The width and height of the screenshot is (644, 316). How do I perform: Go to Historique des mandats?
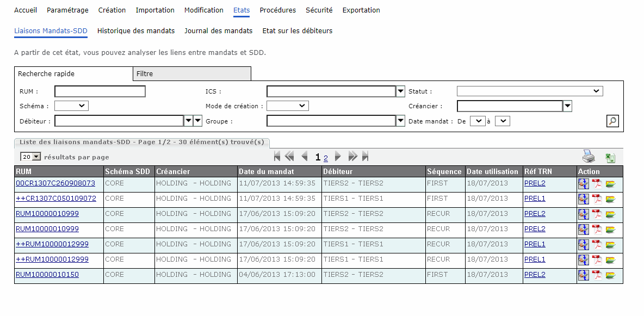coord(136,31)
